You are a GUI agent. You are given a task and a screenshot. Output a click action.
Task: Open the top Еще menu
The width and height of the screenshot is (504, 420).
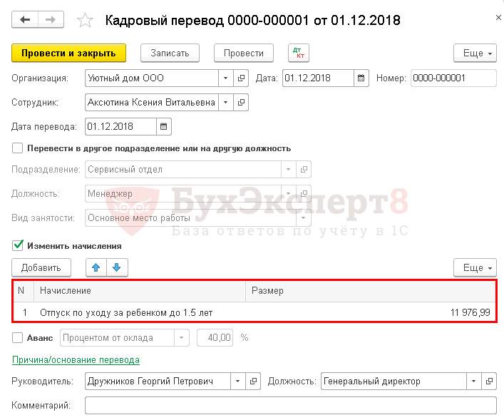(x=475, y=53)
